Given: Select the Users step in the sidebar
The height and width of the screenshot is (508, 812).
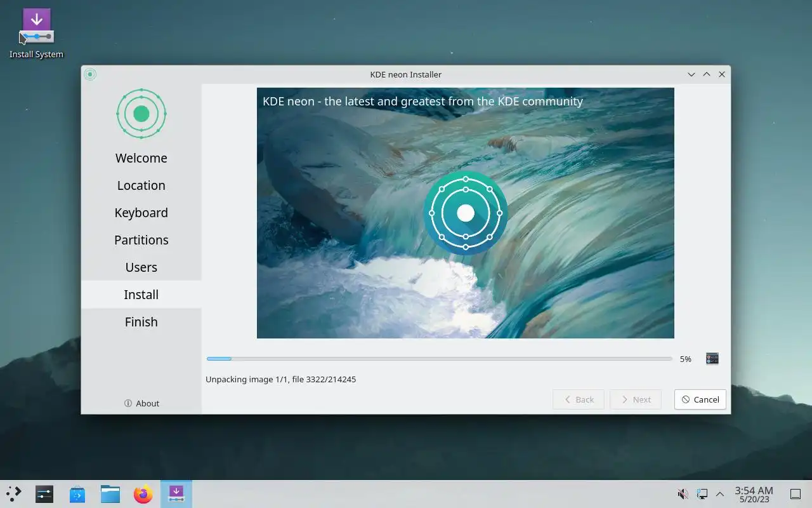Looking at the screenshot, I should (141, 267).
